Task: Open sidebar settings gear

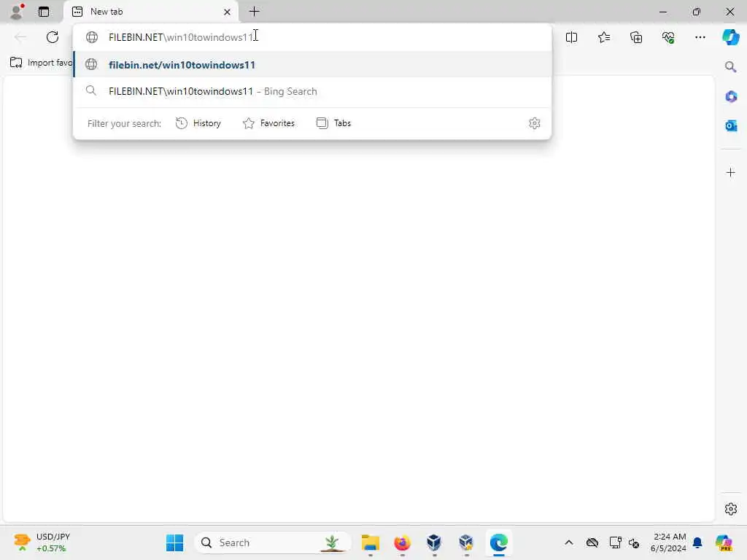Action: pos(731,509)
